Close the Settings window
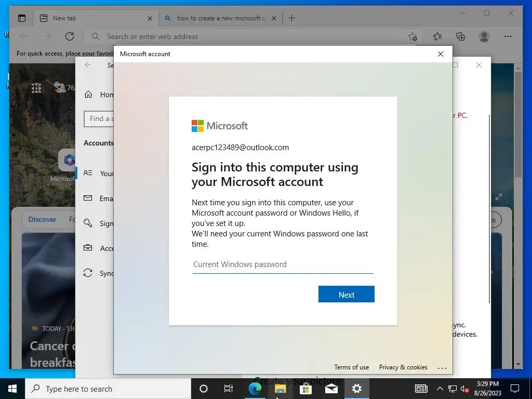This screenshot has height=399, width=532. (x=478, y=65)
